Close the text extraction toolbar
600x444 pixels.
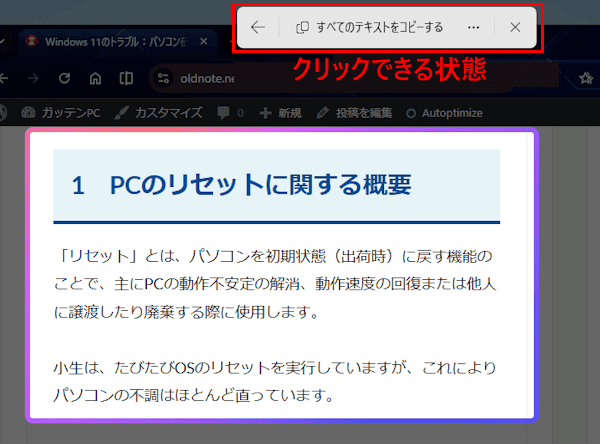(x=514, y=28)
